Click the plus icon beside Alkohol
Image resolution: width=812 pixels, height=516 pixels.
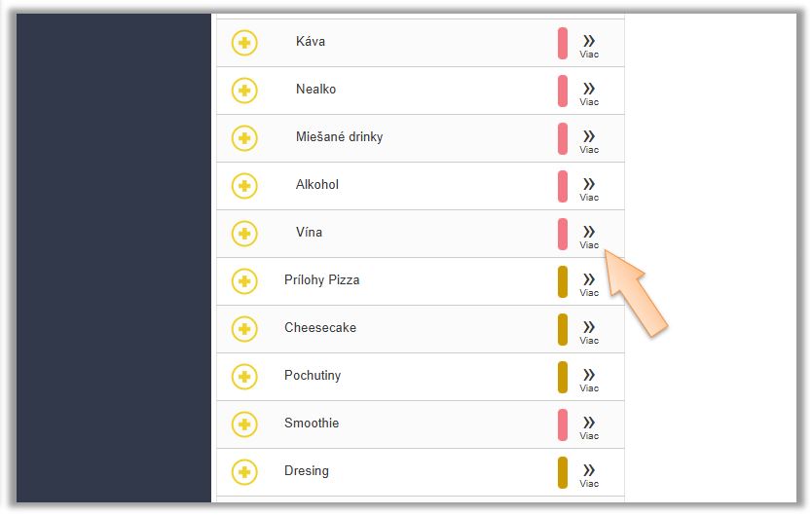(244, 186)
